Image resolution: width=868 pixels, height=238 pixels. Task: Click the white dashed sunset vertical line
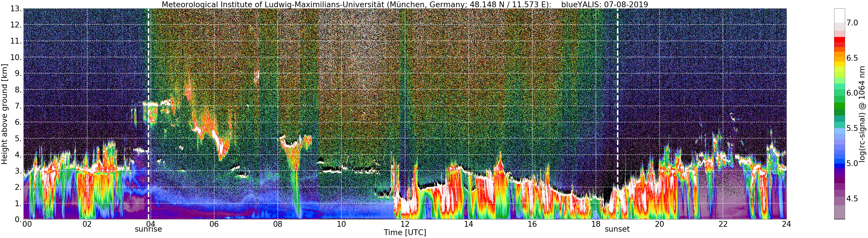click(x=618, y=114)
